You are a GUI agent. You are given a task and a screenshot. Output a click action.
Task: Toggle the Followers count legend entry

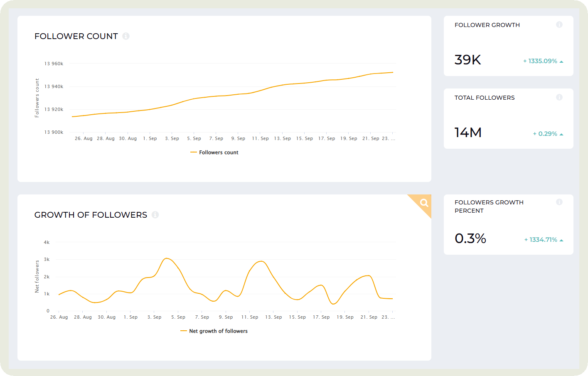tap(214, 152)
